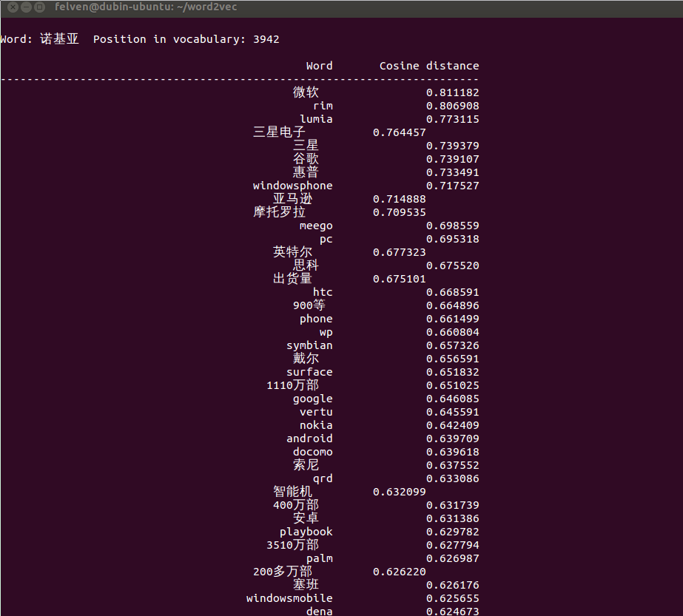Select the word 亚马逊
683x616 pixels.
coord(293,198)
